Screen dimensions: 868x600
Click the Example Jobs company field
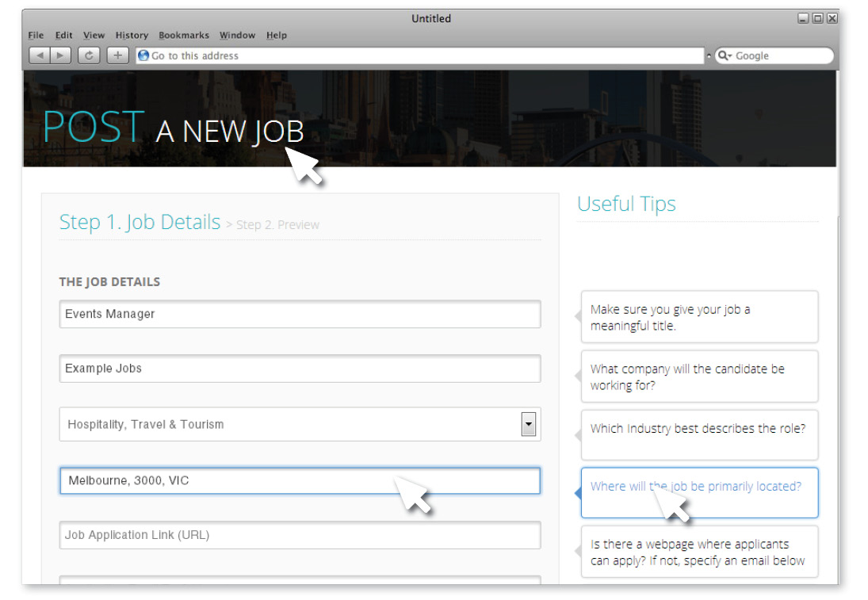pos(300,369)
